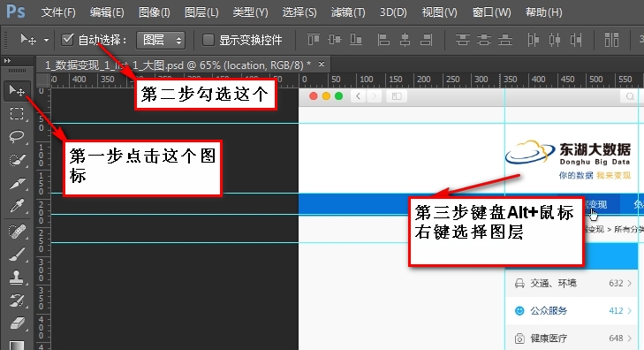This screenshot has width=644, height=350.
Task: Click the green dot in mockup browser
Action: [339, 96]
